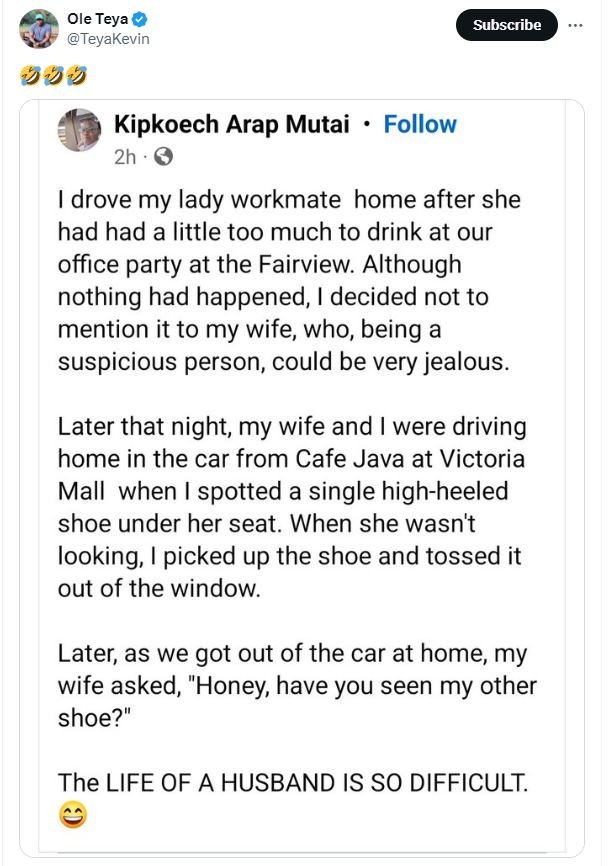Viewport: 612px width, 866px height.
Task: Open the Kipkoech Arap Mutai name link
Action: (230, 125)
